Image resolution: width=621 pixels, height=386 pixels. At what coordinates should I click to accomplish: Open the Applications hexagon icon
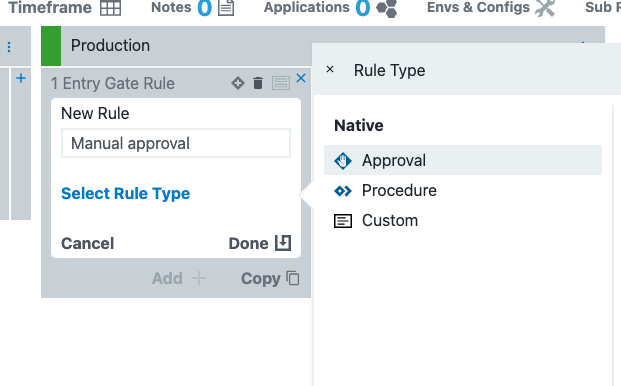click(x=387, y=8)
